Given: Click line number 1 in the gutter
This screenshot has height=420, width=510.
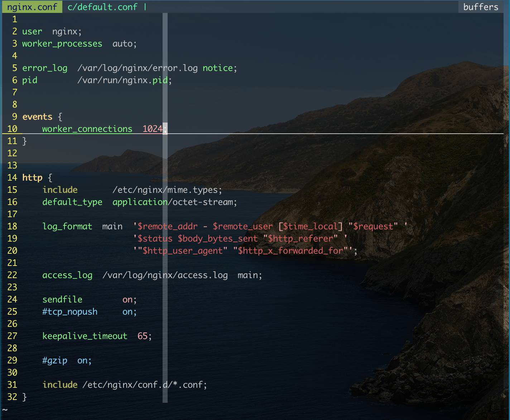Looking at the screenshot, I should [15, 19].
